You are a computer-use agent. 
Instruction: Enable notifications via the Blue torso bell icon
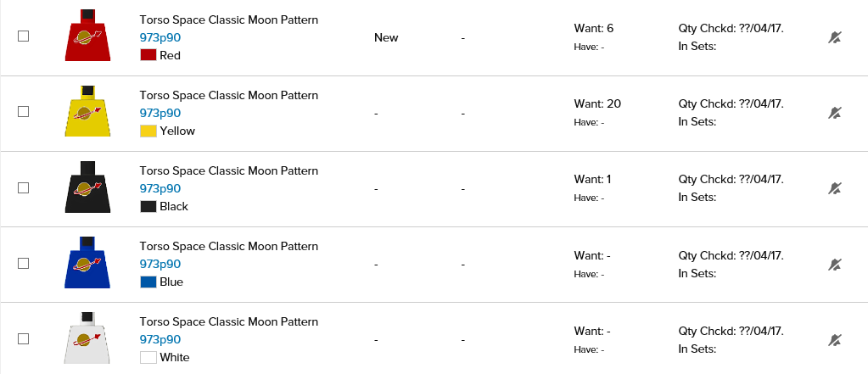click(835, 264)
